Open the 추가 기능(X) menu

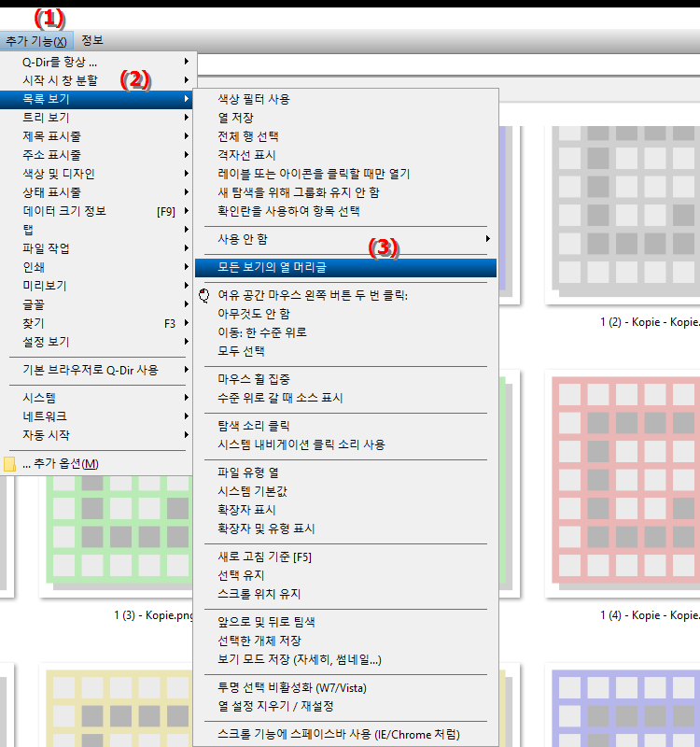coord(36,41)
